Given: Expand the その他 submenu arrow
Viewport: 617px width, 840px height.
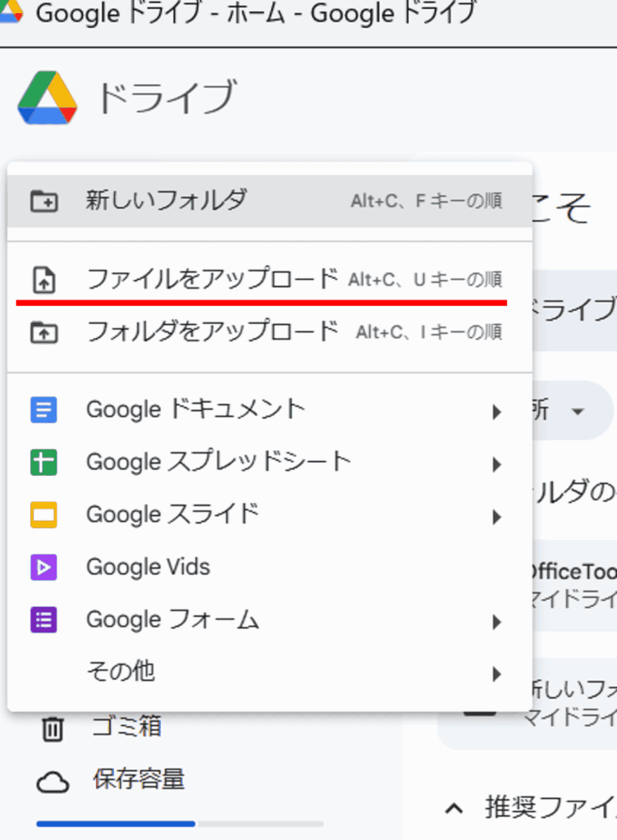Looking at the screenshot, I should click(496, 674).
